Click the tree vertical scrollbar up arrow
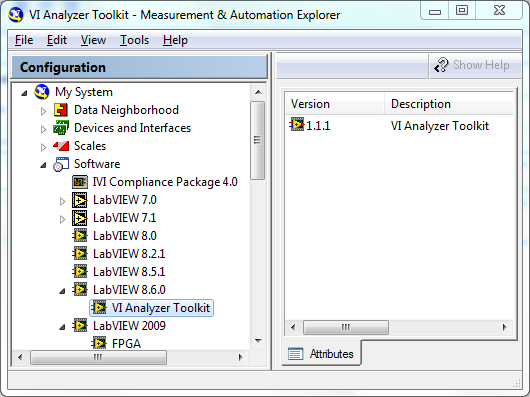 click(258, 92)
